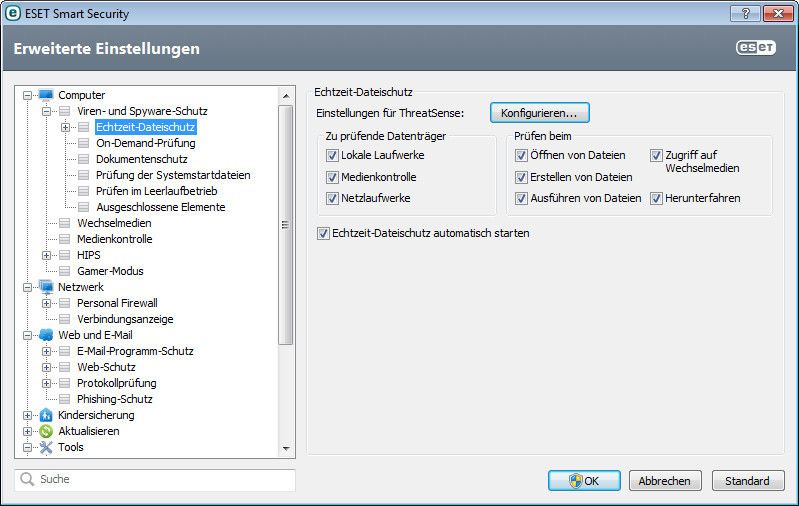
Task: Expand the Echtzeit-Dateischutz node
Action: [65, 127]
